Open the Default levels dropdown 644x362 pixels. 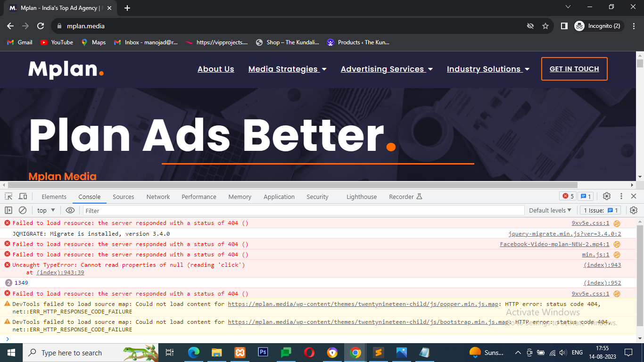tap(550, 210)
